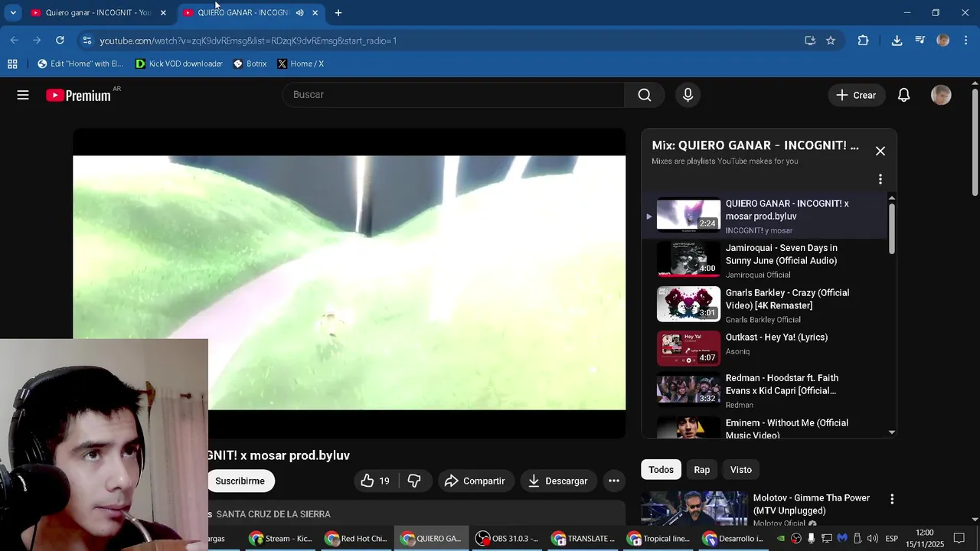Switch to Stream - Kick taskbar window
The height and width of the screenshot is (551, 980).
pyautogui.click(x=281, y=539)
